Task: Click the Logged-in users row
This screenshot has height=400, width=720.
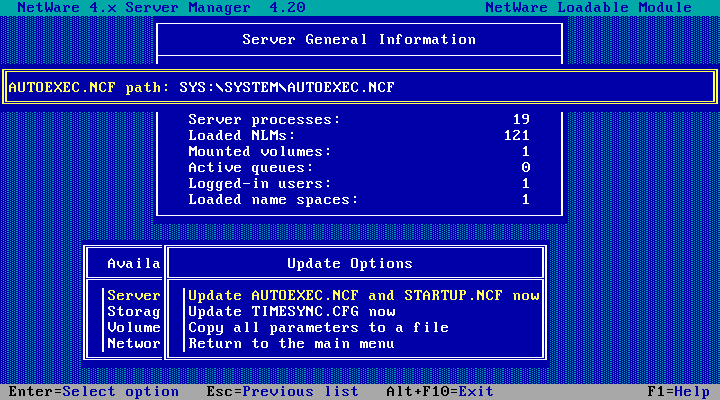Action: click(359, 184)
